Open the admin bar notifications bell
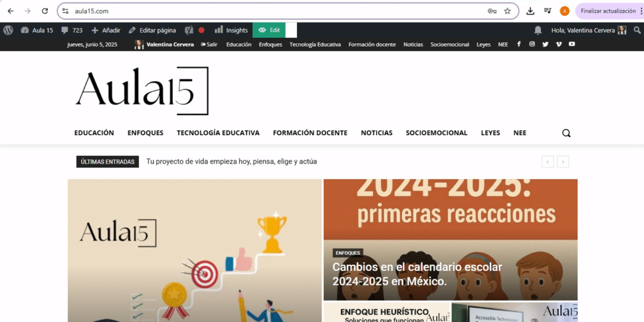 (538, 30)
